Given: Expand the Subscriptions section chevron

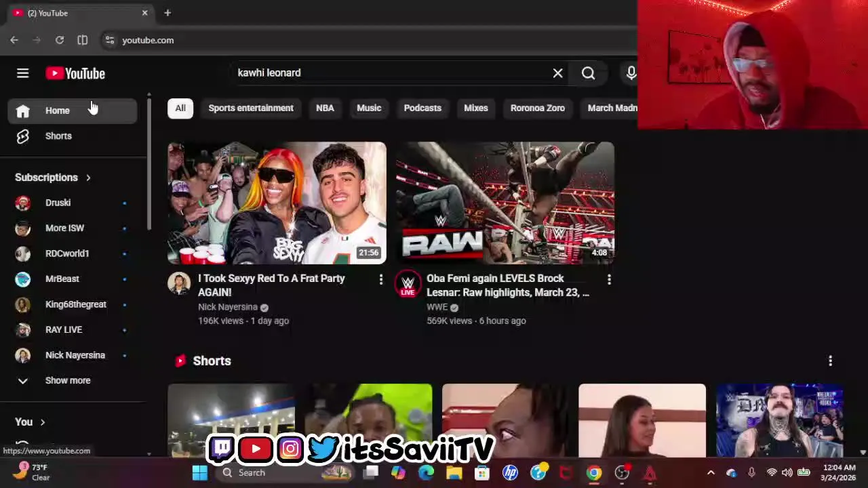Looking at the screenshot, I should pos(88,178).
